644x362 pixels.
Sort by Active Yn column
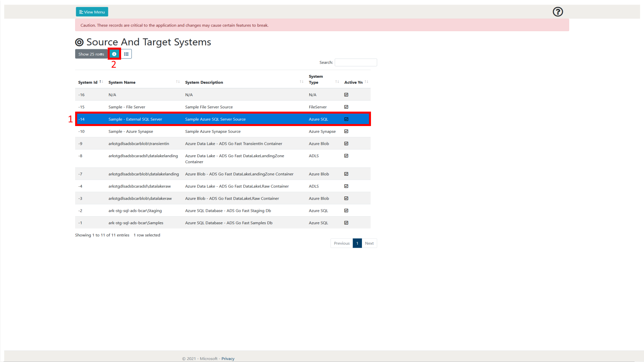(x=356, y=82)
